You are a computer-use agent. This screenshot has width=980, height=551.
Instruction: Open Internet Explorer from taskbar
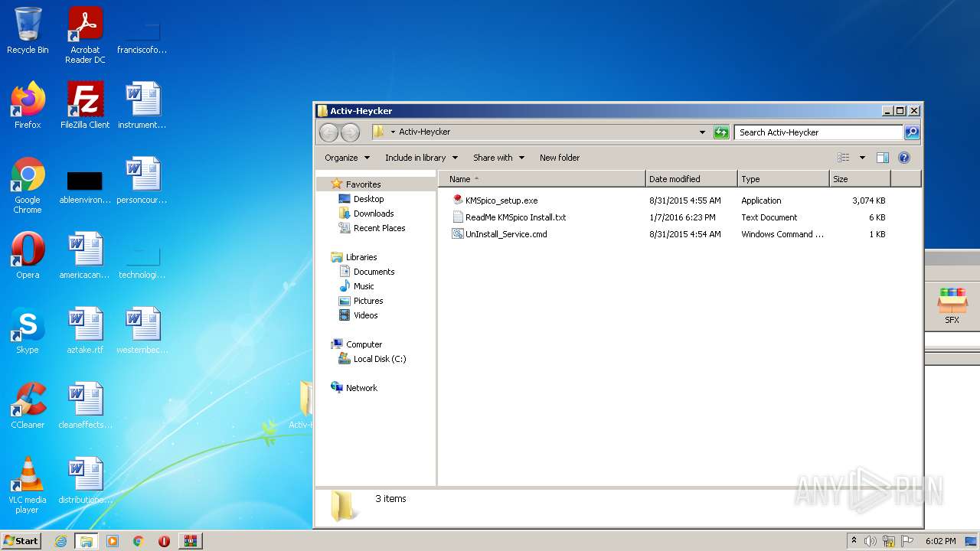click(x=61, y=541)
